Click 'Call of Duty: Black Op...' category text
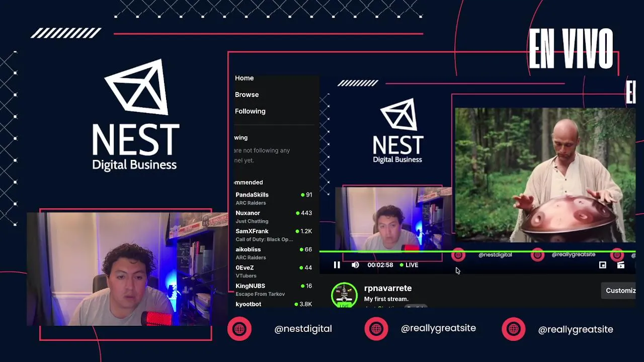This screenshot has width=644, height=362. (x=264, y=239)
